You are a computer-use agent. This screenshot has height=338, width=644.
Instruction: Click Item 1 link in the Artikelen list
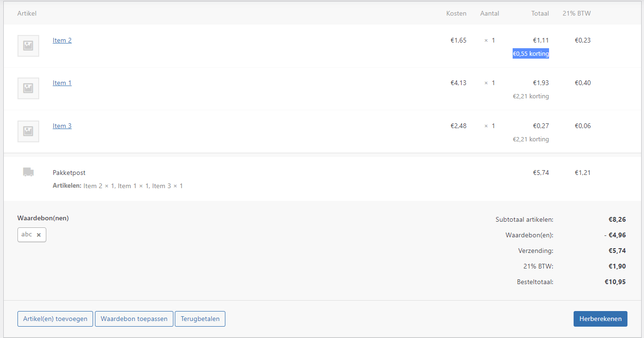pos(127,185)
